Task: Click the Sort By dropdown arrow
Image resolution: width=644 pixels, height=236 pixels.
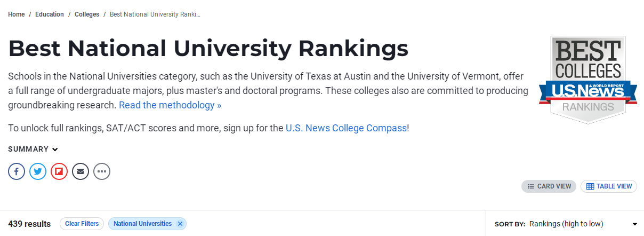Action: (634, 224)
